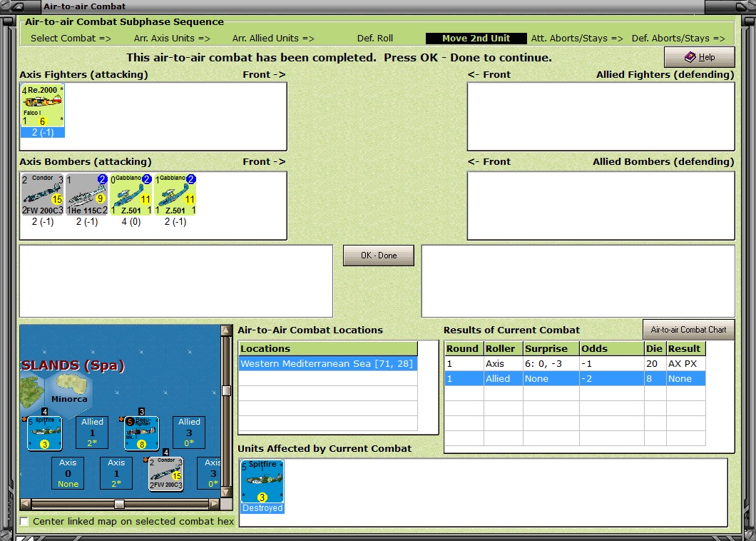Click the Round column header
The width and height of the screenshot is (756, 541).
point(464,348)
